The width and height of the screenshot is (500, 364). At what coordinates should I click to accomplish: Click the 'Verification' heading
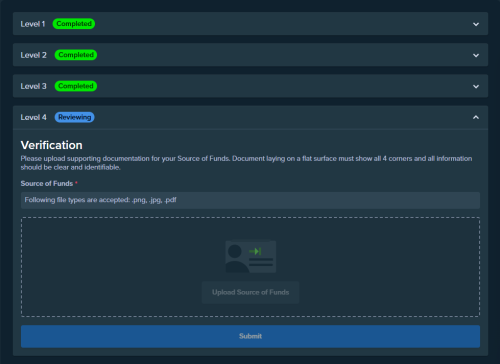point(52,145)
